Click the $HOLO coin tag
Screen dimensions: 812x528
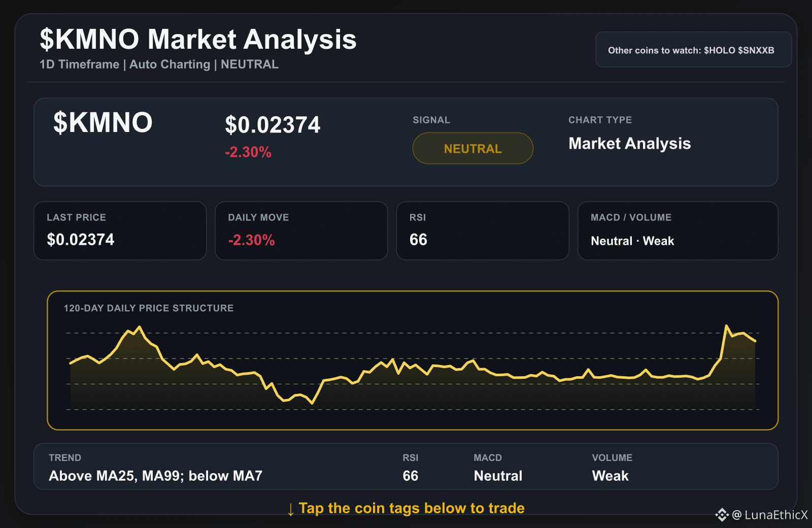(x=719, y=50)
